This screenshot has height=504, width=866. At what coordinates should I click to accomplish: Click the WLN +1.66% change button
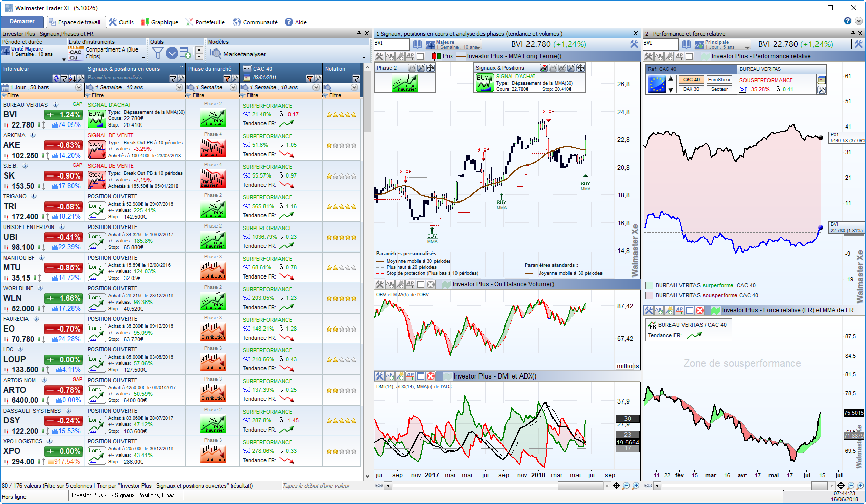pyautogui.click(x=63, y=298)
